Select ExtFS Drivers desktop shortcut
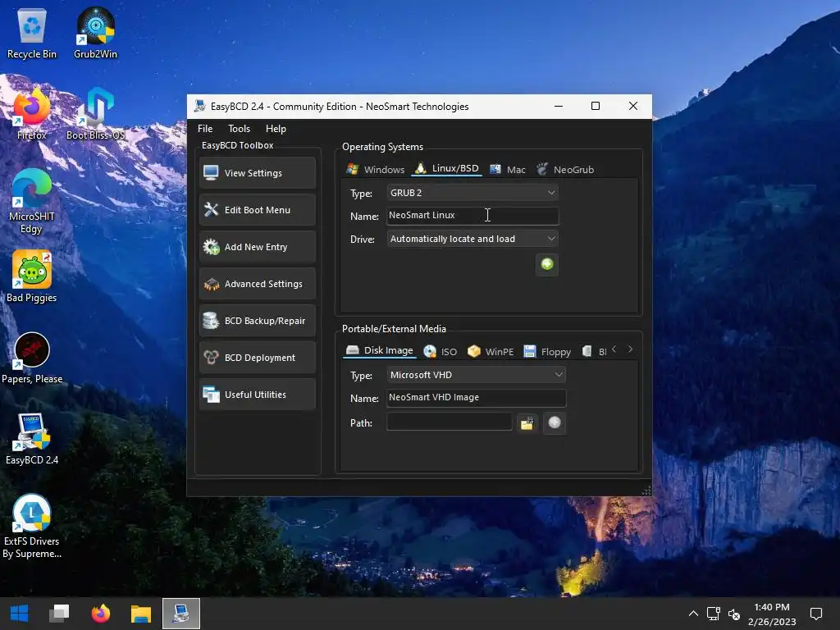The width and height of the screenshot is (840, 630). 32,527
